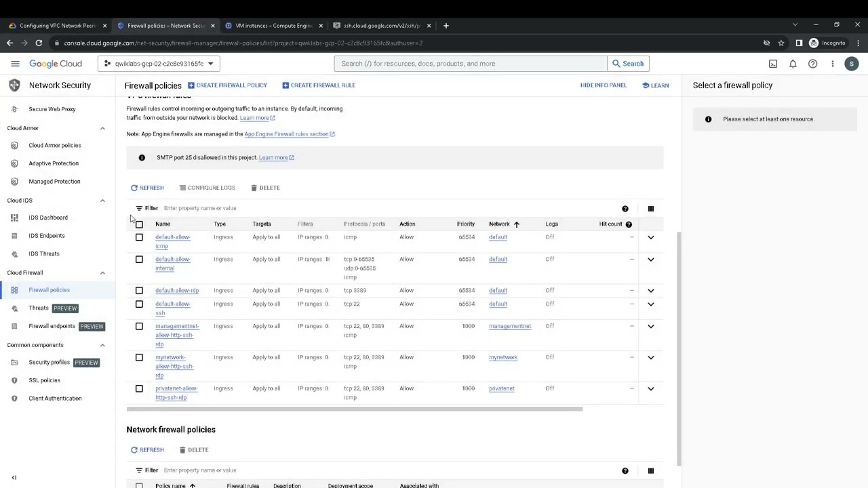Click the IDS Dashboard sidebar icon
The image size is (868, 488).
(14, 218)
